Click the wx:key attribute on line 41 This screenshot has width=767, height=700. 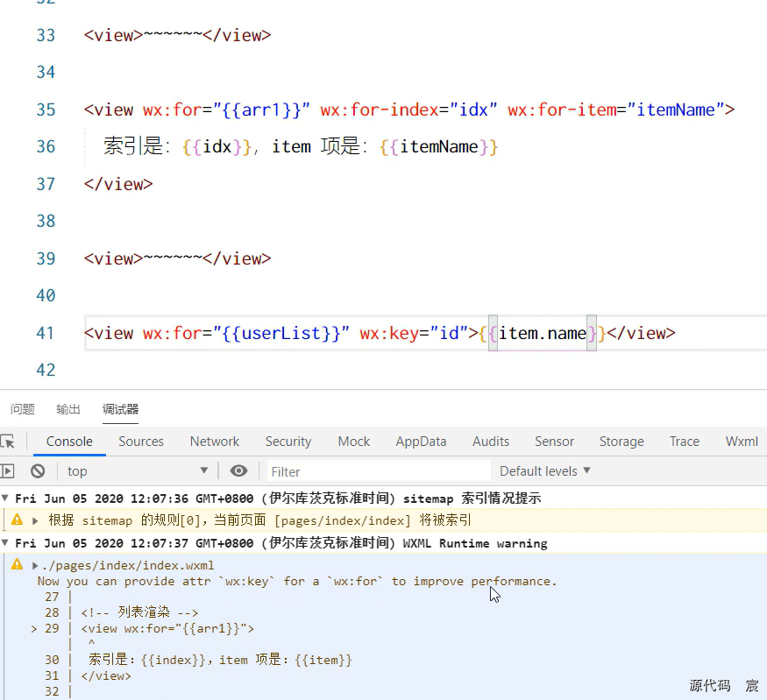click(389, 333)
